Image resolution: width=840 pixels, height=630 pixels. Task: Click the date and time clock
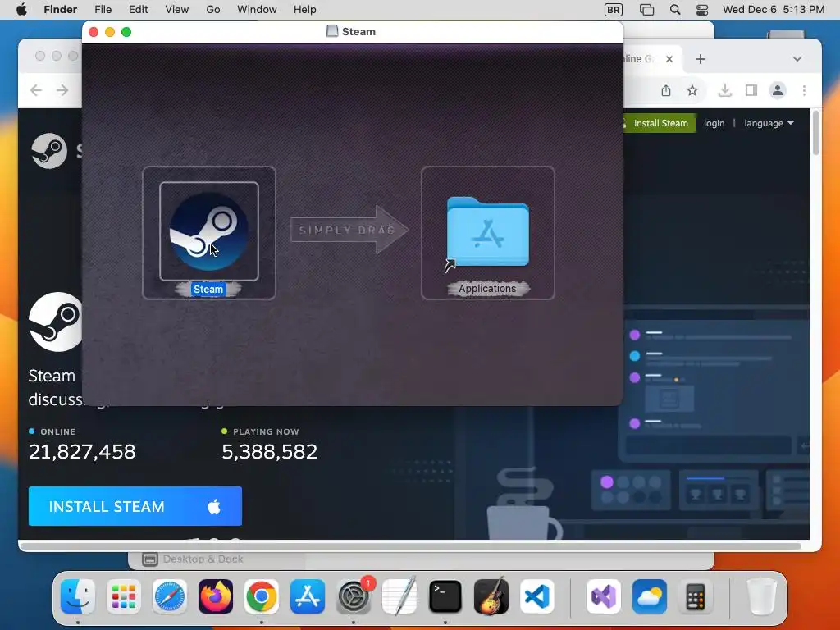pyautogui.click(x=774, y=10)
